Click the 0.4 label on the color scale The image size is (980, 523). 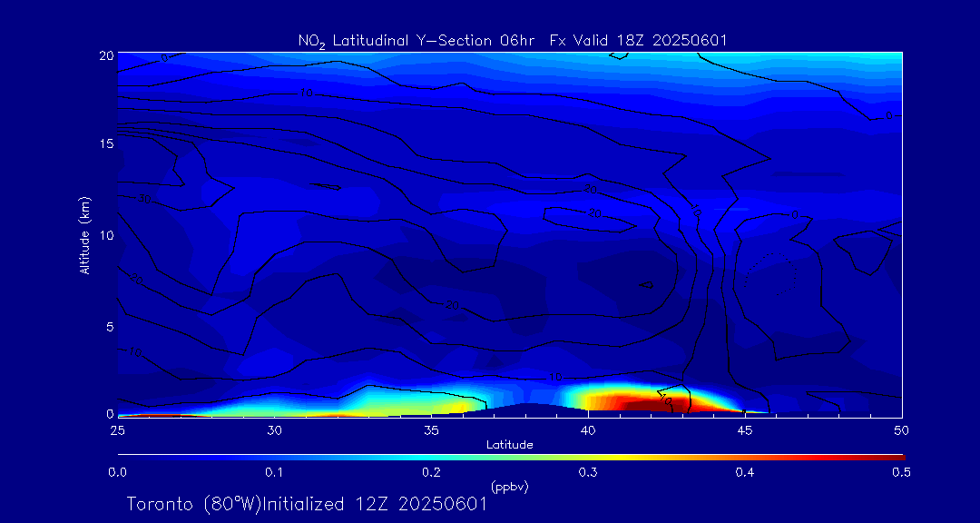[x=745, y=472]
